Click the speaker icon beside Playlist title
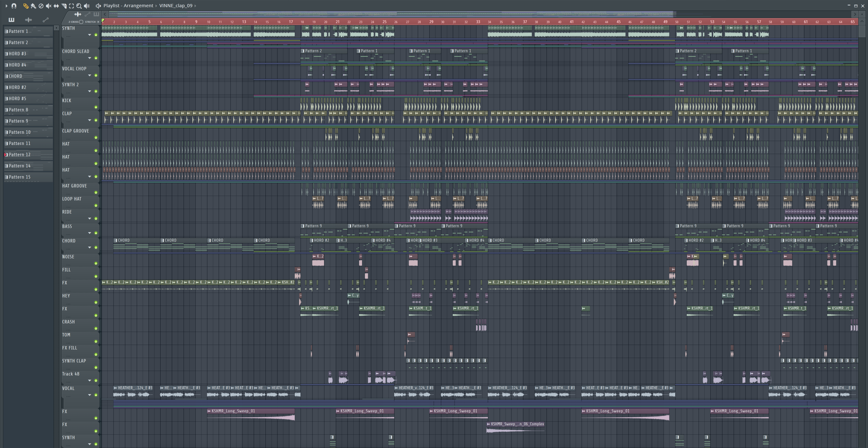The height and width of the screenshot is (448, 868). click(x=98, y=6)
